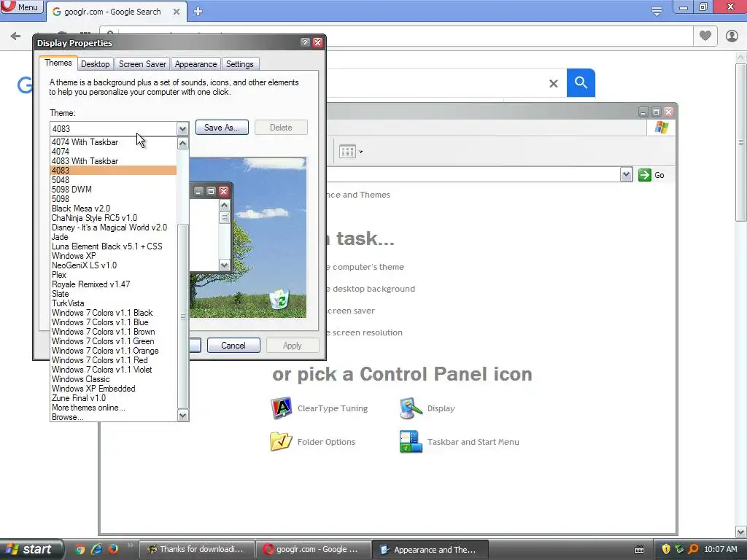Pick Luna Element Black v5.1 + CSS

pyautogui.click(x=113, y=246)
